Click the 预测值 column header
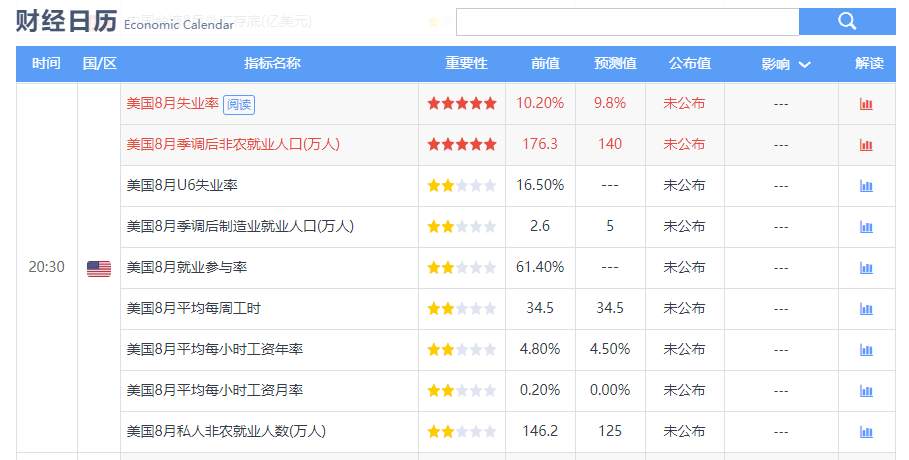Screen dimensions: 909x460 615,63
